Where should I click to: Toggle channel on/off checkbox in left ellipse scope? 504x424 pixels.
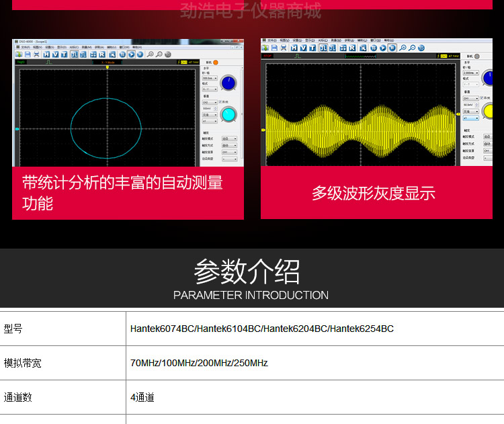coord(220,102)
